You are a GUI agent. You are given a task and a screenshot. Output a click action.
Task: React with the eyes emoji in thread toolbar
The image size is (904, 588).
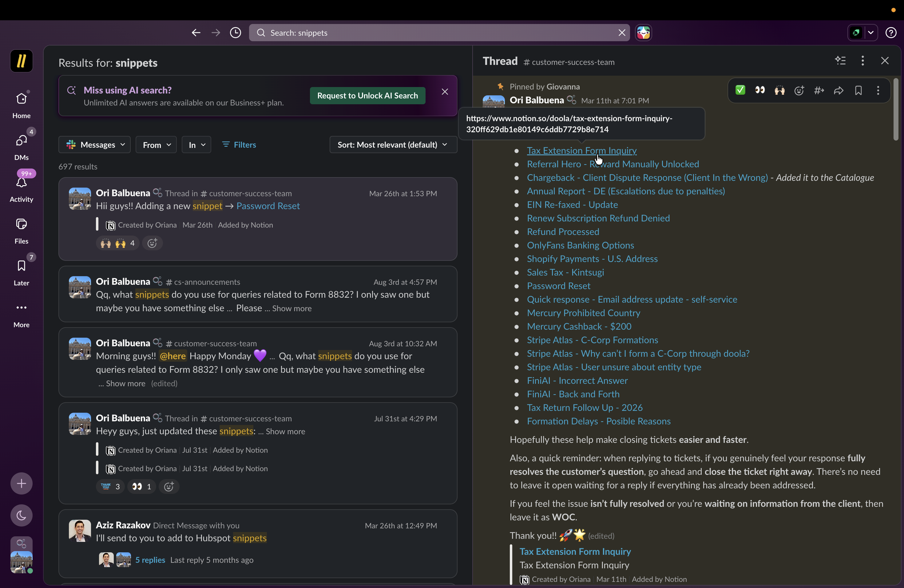coord(760,90)
